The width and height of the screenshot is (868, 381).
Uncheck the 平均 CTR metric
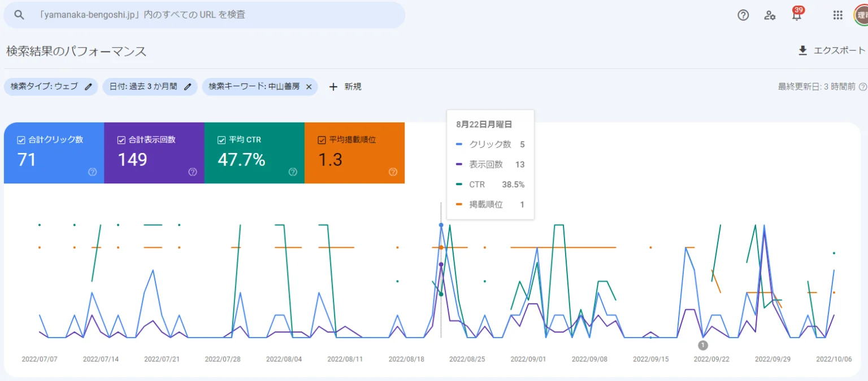[x=222, y=140]
